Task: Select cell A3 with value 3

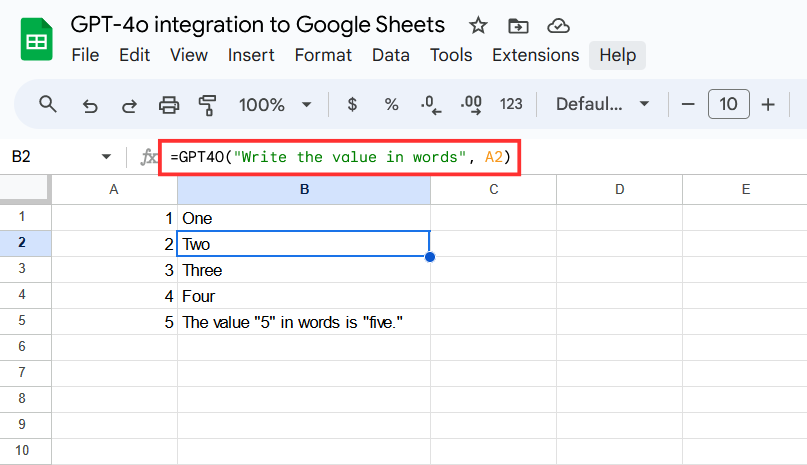Action: coord(114,270)
